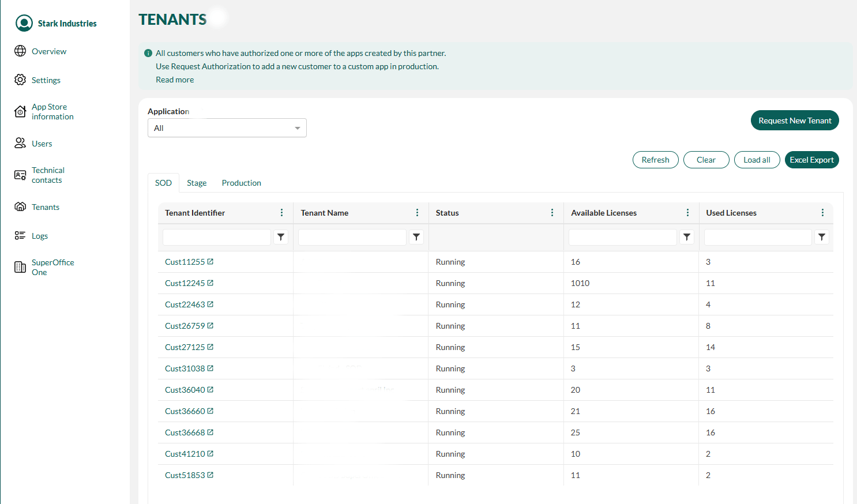Sort by Status column header
The height and width of the screenshot is (504, 857).
click(448, 213)
